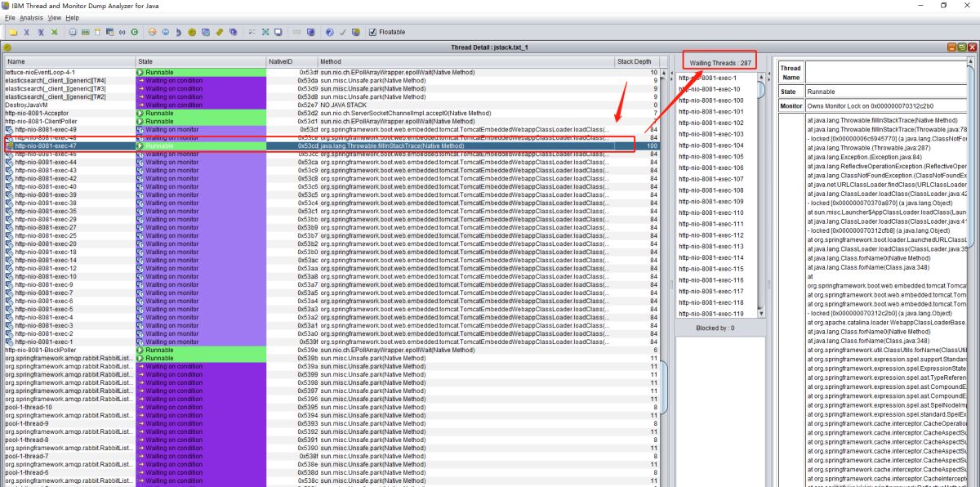Sort by the Method column header
Image resolution: width=980 pixels, height=487 pixels.
click(x=465, y=61)
